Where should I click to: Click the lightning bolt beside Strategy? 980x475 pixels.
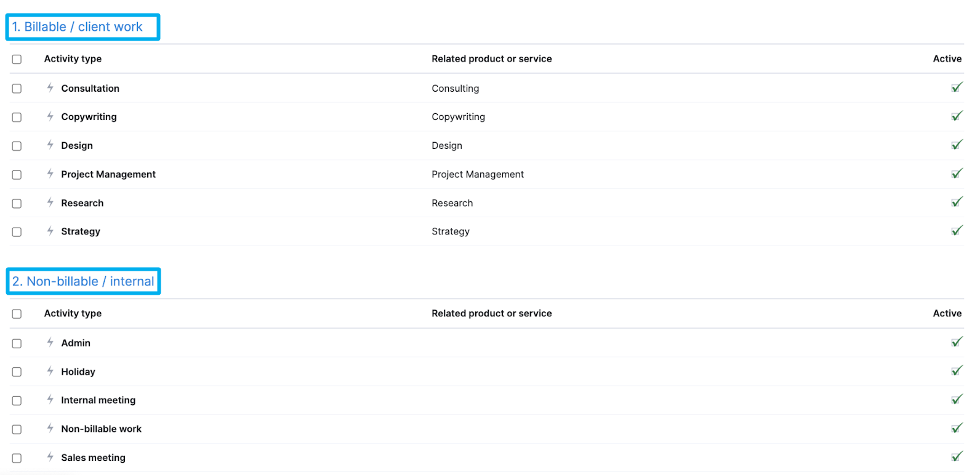pyautogui.click(x=50, y=231)
